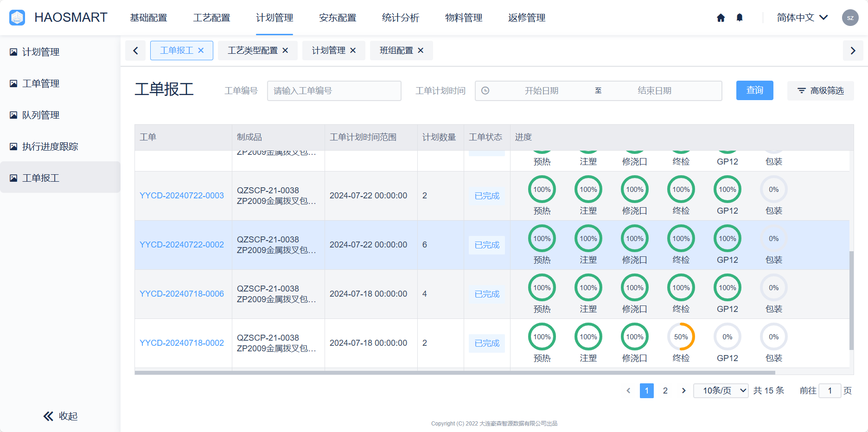Click the 结束日期 end date field
This screenshot has height=432, width=868.
(x=654, y=91)
